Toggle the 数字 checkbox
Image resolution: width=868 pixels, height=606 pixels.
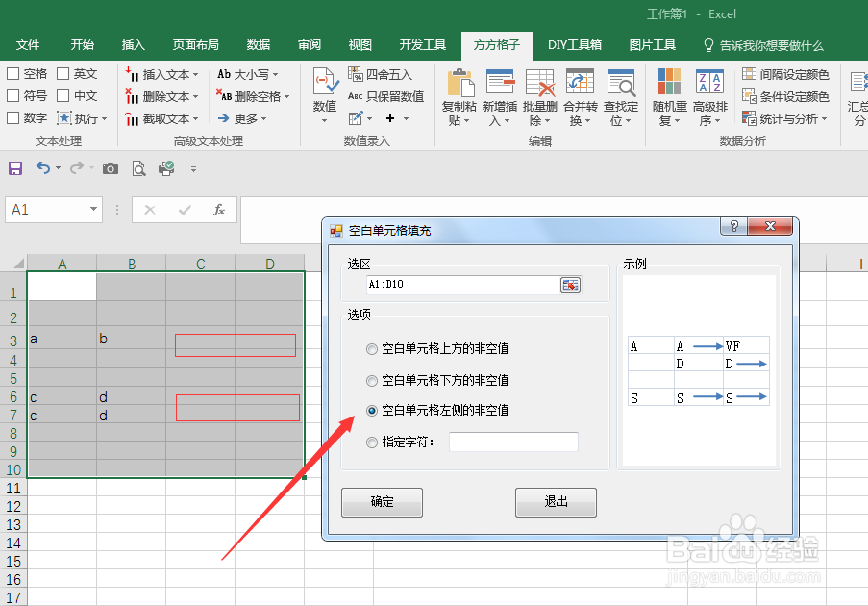click(x=13, y=118)
